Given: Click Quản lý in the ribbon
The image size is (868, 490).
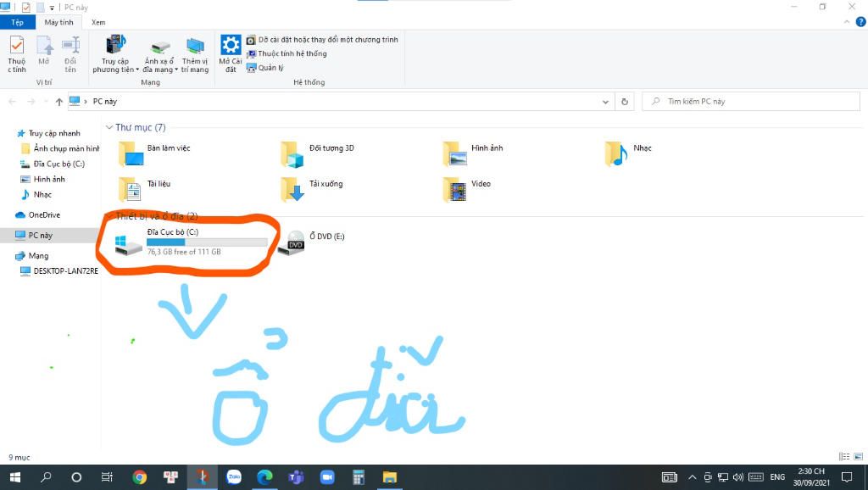Looking at the screenshot, I should coord(265,68).
